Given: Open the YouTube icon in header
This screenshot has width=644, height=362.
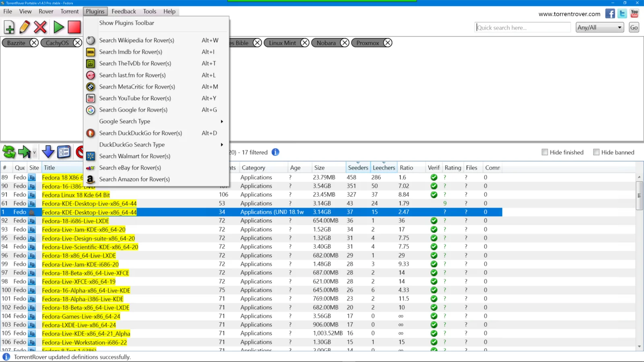Looking at the screenshot, I should coord(635,14).
